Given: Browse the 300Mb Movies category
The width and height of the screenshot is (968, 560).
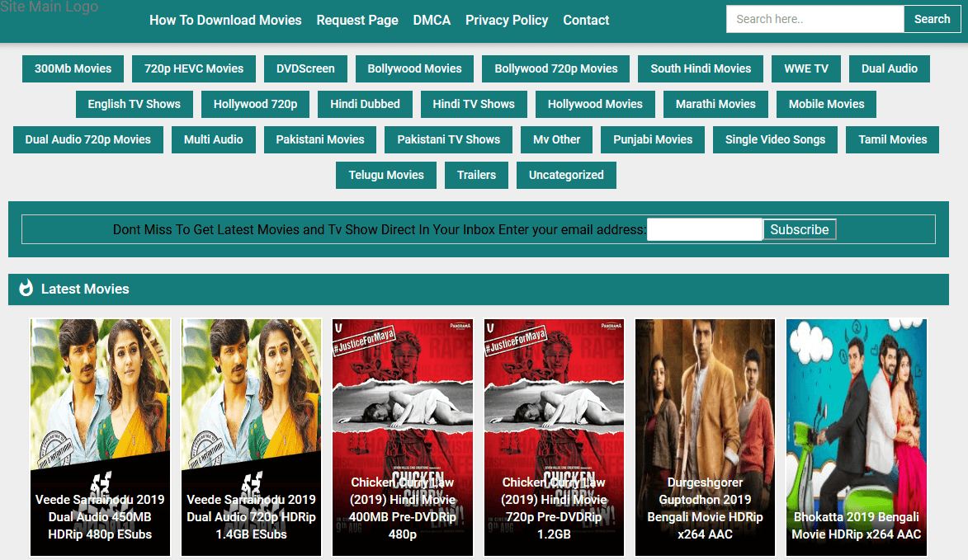Looking at the screenshot, I should pos(73,68).
